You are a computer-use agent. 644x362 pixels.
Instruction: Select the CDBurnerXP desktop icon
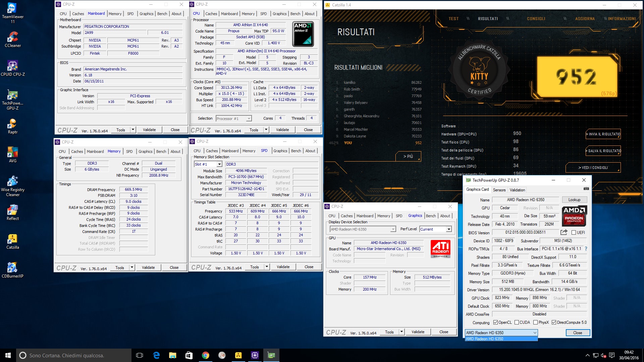(x=13, y=270)
